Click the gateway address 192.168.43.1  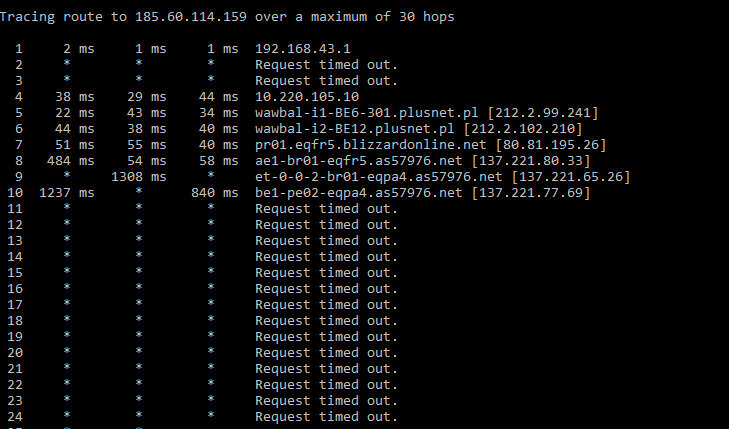pos(303,48)
